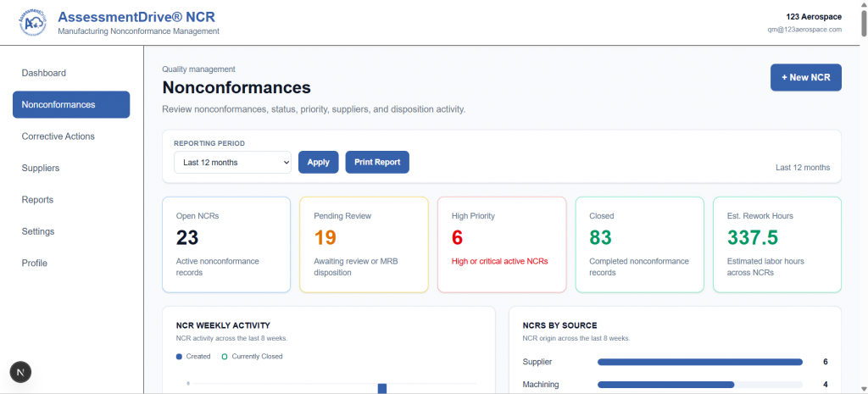Click the 123 Aerospace company name
Screen dimensions: 868x394
[814, 17]
